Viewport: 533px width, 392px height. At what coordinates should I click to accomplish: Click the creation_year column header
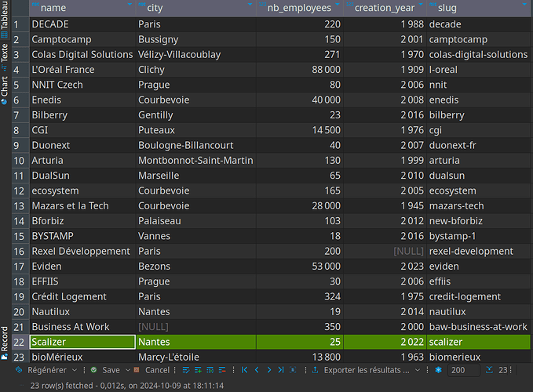[x=385, y=8]
